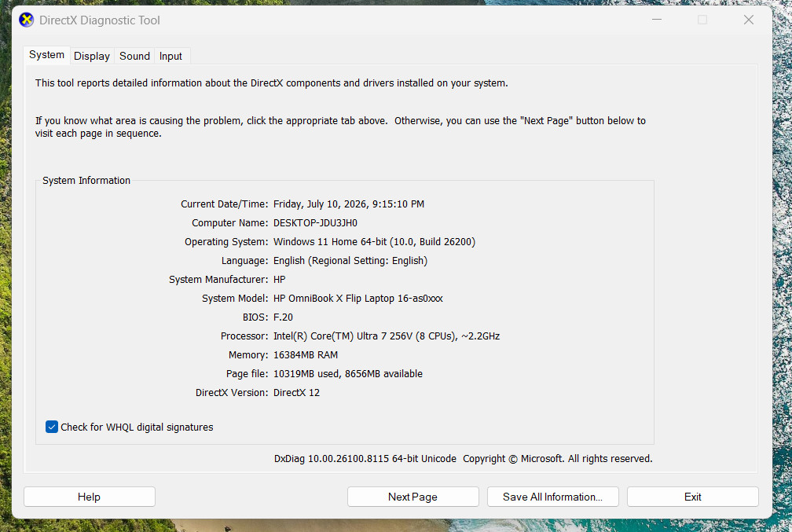Click 'HP OmniBook X Flip Laptop 16-as0xxx'
Viewport: 792px width, 532px height.
358,299
